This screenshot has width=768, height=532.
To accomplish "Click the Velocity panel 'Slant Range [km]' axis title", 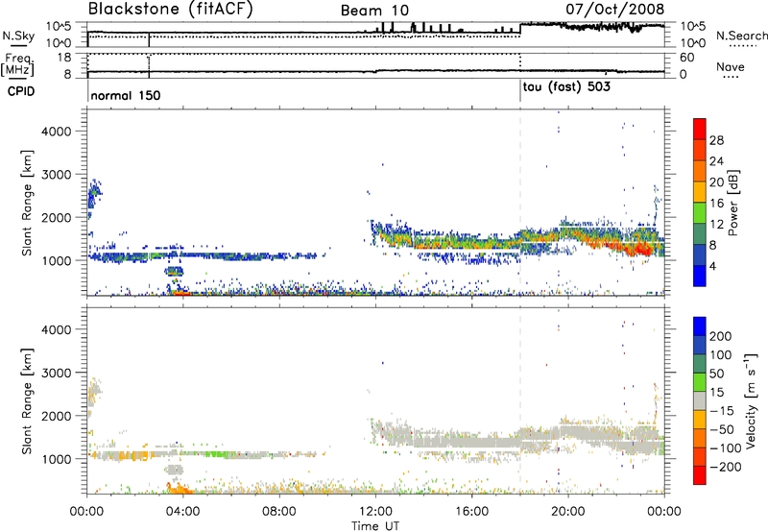I will point(27,400).
